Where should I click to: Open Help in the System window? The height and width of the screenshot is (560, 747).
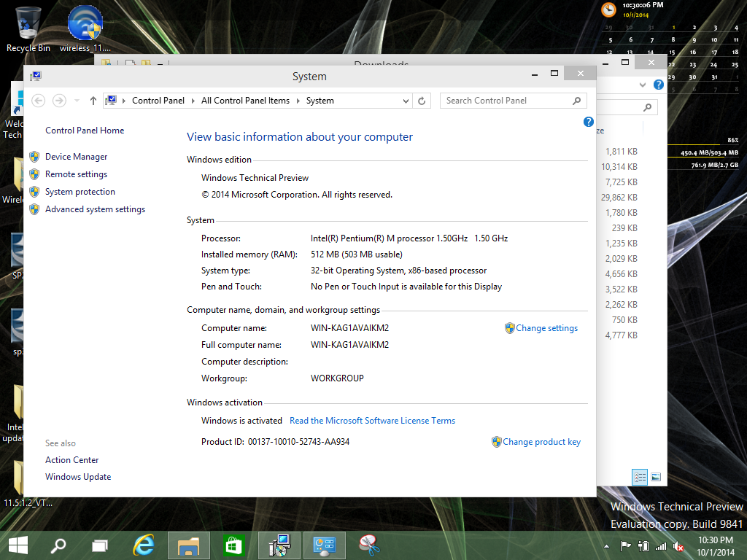pos(589,122)
